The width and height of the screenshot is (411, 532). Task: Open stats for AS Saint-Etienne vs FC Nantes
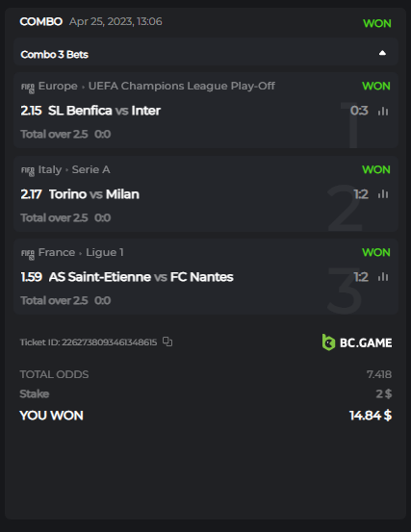(383, 277)
